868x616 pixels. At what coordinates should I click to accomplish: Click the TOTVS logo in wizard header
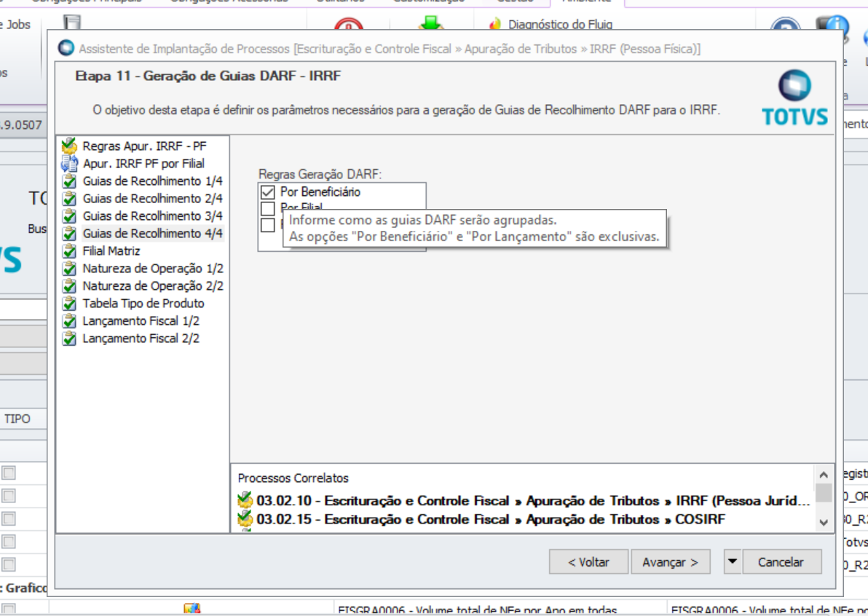[795, 98]
